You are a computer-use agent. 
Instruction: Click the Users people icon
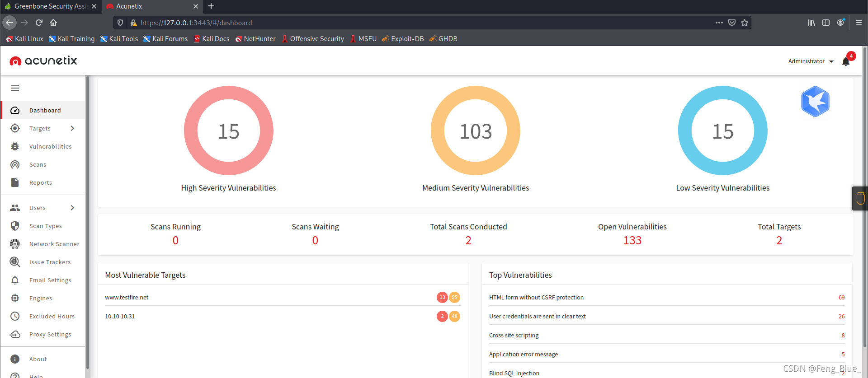pyautogui.click(x=15, y=208)
